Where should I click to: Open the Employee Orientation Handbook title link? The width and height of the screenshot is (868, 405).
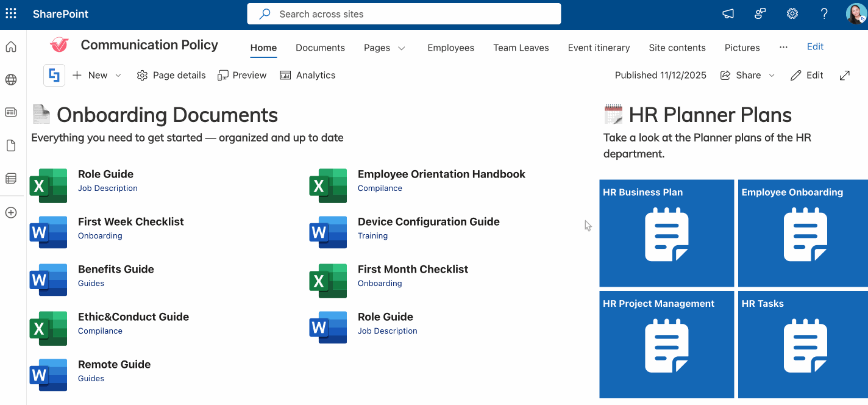pos(441,174)
